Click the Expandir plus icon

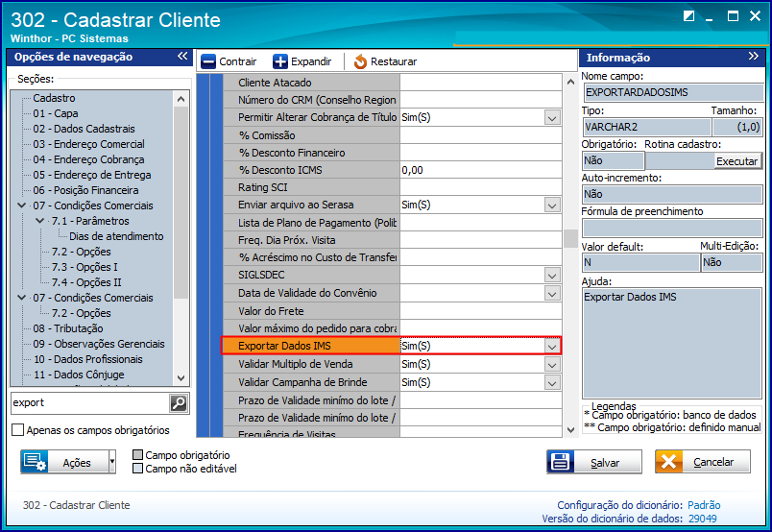pos(280,61)
